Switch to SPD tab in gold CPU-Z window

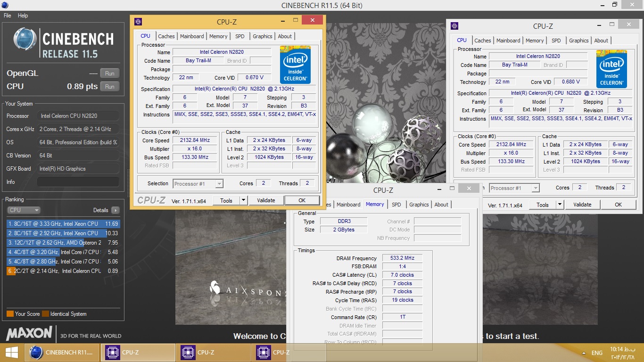tap(240, 36)
